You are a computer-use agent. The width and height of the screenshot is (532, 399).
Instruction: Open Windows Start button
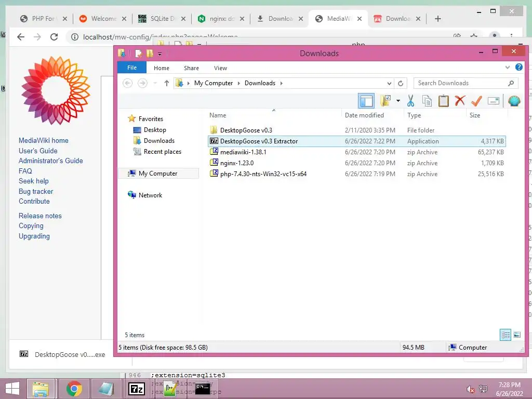click(12, 389)
